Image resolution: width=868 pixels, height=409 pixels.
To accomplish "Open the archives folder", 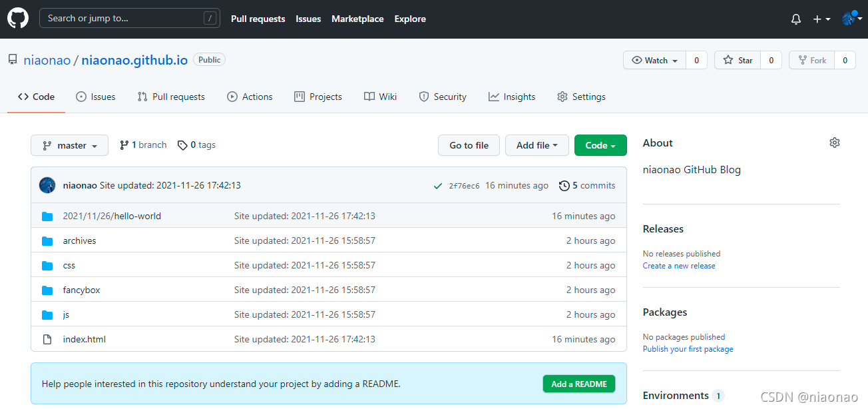I will tap(79, 240).
